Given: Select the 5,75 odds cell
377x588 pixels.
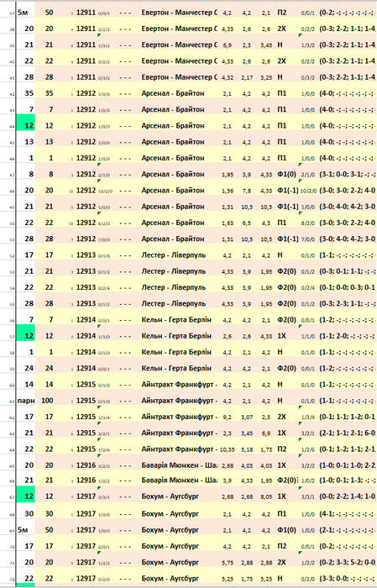Looking at the screenshot, I should tap(227, 563).
